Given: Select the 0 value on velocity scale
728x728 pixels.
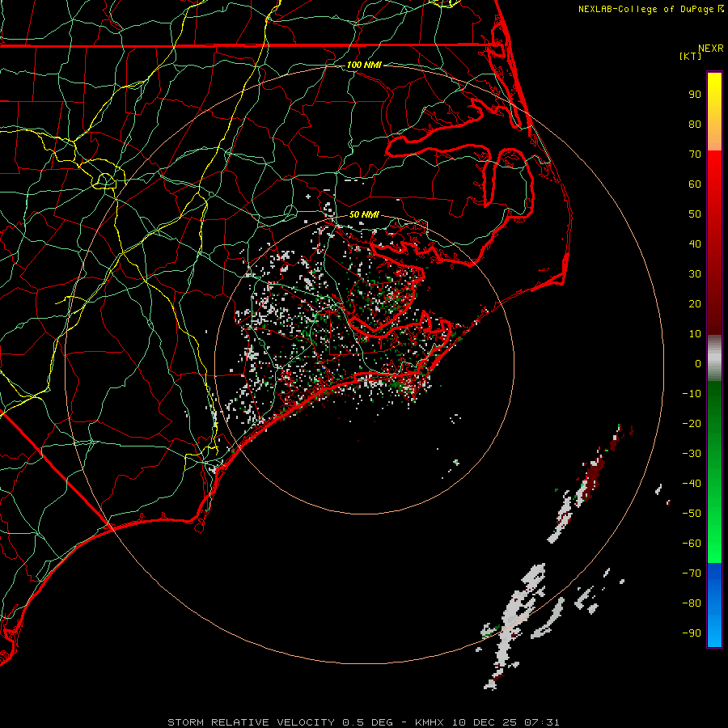Looking at the screenshot, I should [x=697, y=364].
